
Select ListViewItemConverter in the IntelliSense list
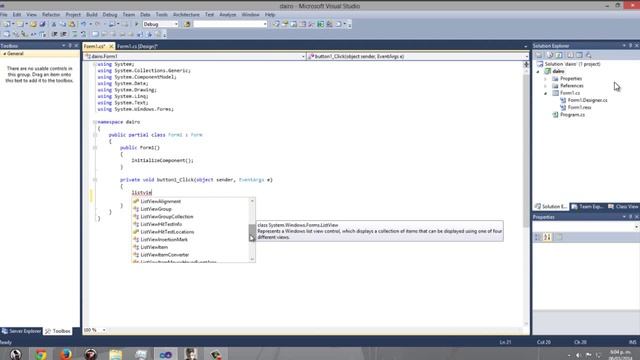164,255
